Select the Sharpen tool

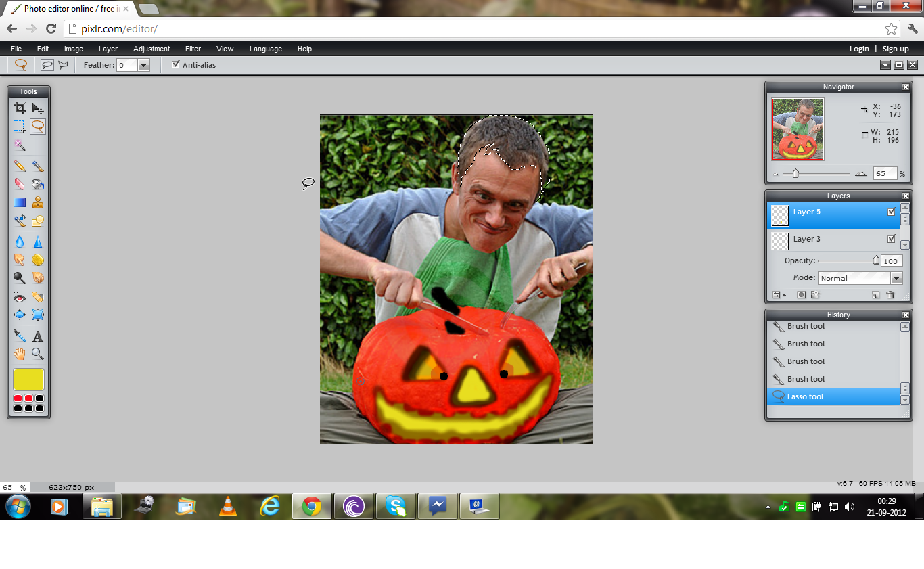pos(38,242)
